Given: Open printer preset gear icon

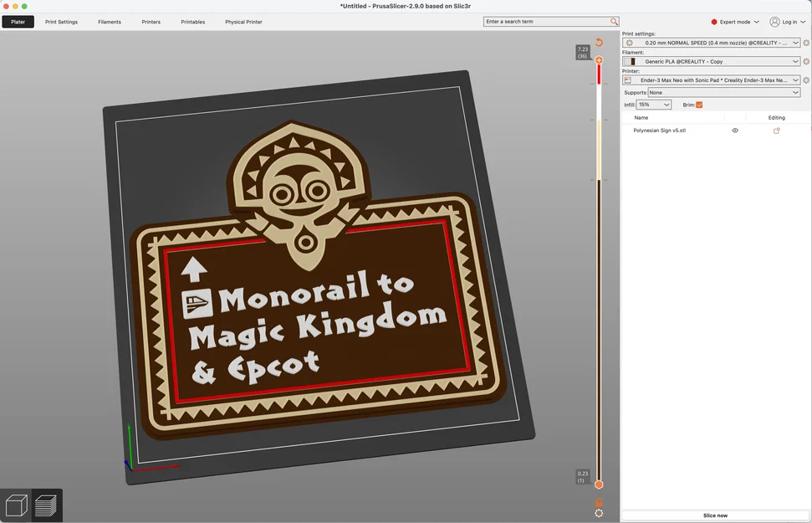Looking at the screenshot, I should [x=806, y=80].
